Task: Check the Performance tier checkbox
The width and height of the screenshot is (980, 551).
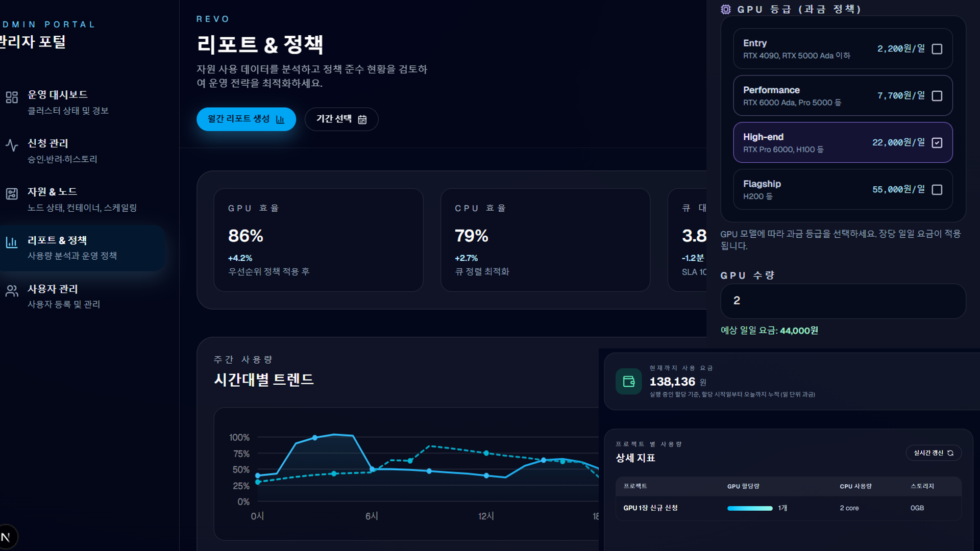Action: coord(937,96)
